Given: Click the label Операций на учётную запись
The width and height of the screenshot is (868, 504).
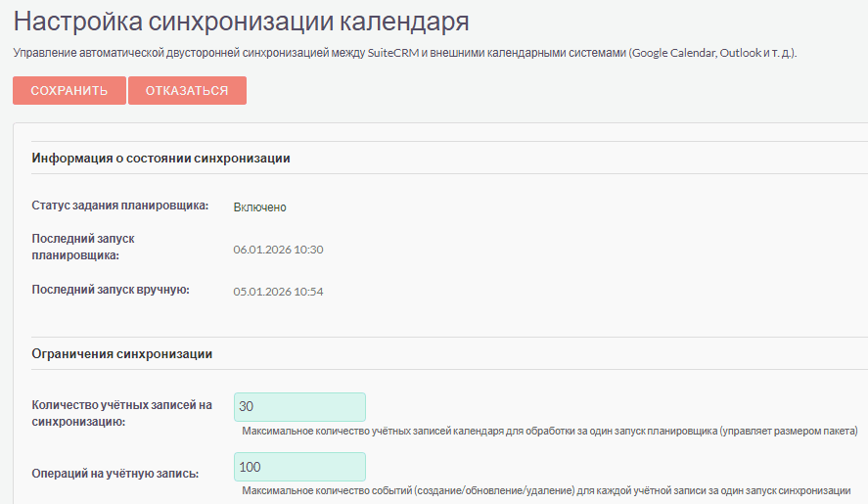Looking at the screenshot, I should pyautogui.click(x=115, y=474).
